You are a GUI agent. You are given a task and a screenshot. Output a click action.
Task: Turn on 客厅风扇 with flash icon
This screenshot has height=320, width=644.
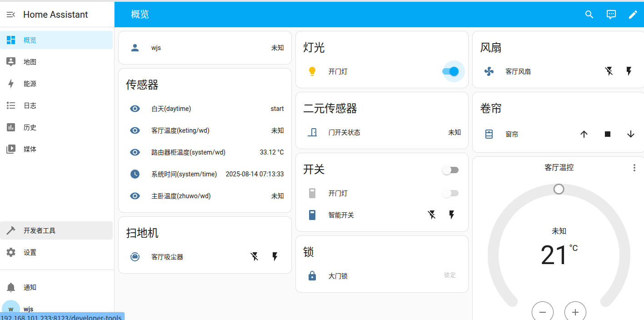coord(629,71)
